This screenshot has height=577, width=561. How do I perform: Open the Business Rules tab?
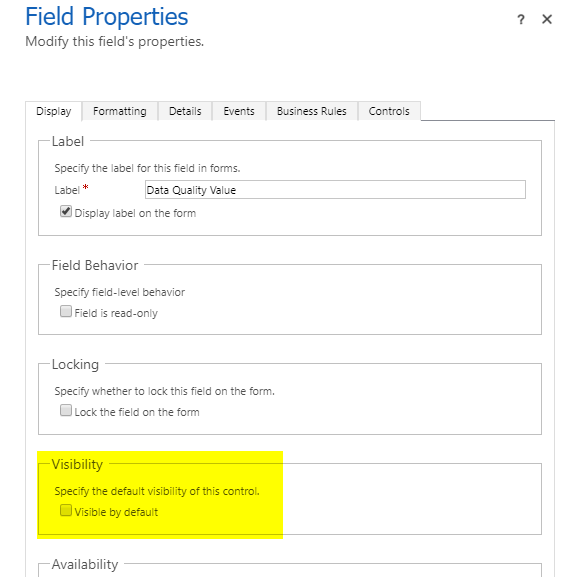[312, 111]
